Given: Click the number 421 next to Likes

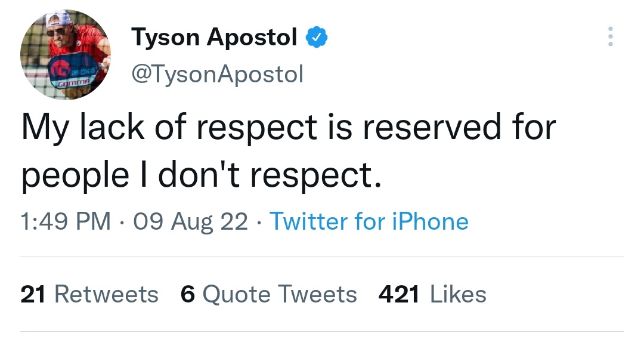Looking at the screenshot, I should (399, 294).
